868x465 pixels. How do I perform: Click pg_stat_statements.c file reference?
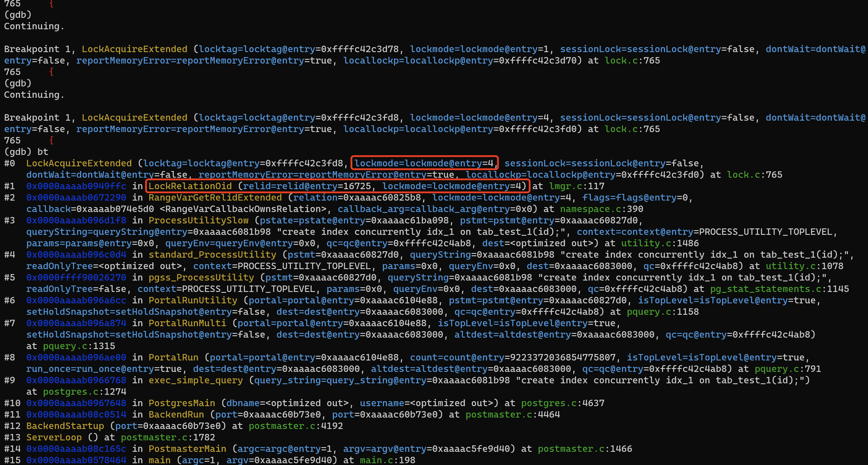tap(766, 289)
